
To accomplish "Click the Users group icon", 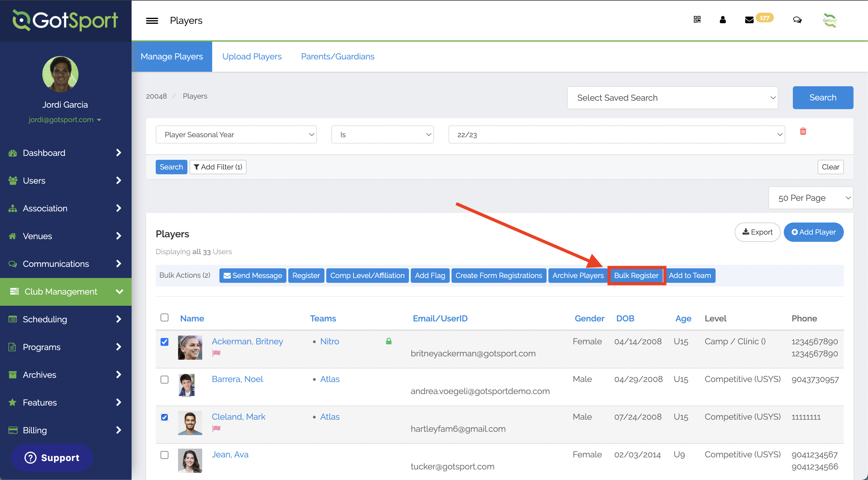I will [x=13, y=181].
